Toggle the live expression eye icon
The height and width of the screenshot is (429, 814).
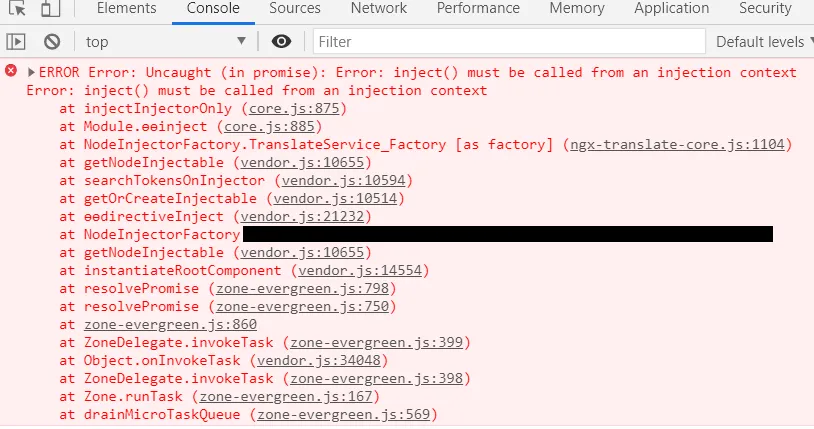coord(281,42)
